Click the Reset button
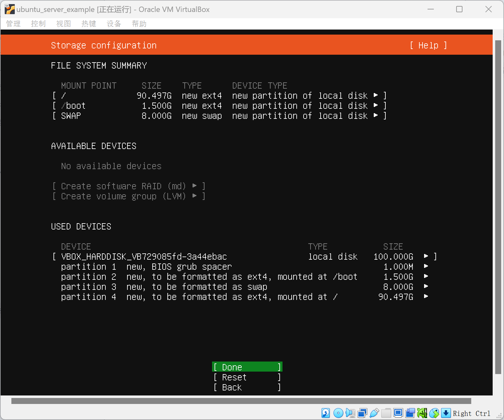 pyautogui.click(x=247, y=377)
